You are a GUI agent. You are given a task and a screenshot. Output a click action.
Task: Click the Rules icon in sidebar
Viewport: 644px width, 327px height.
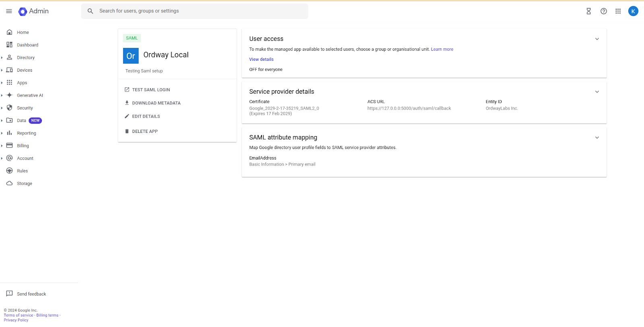9,171
